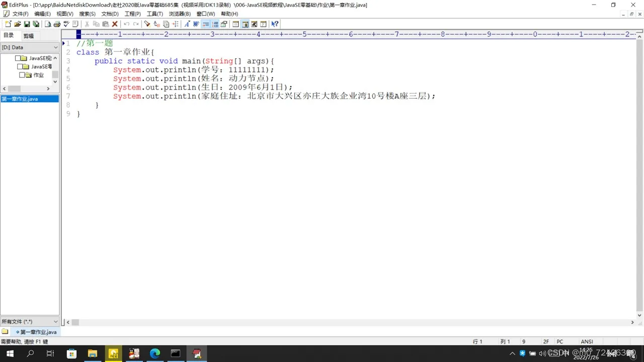The width and height of the screenshot is (644, 362).
Task: Click ANSI encoding in the status bar
Action: 587,341
